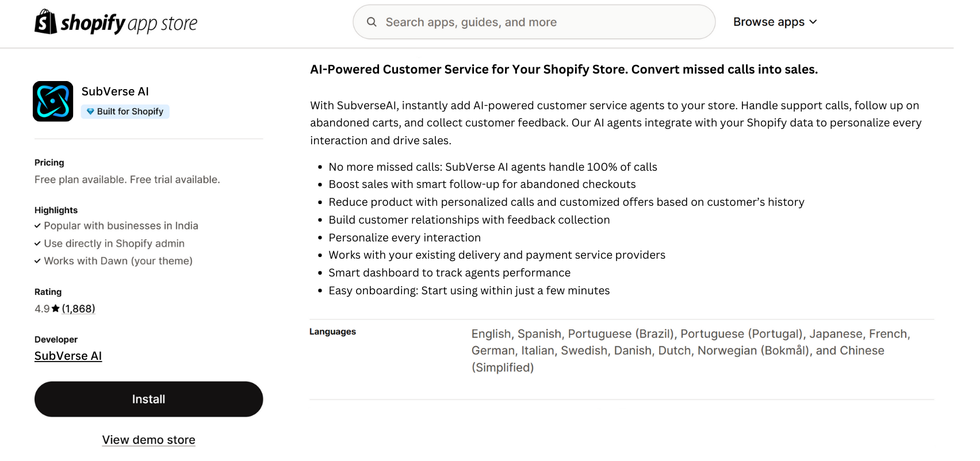This screenshot has height=461, width=980.
Task: Click the search magnifying glass icon
Action: click(372, 22)
